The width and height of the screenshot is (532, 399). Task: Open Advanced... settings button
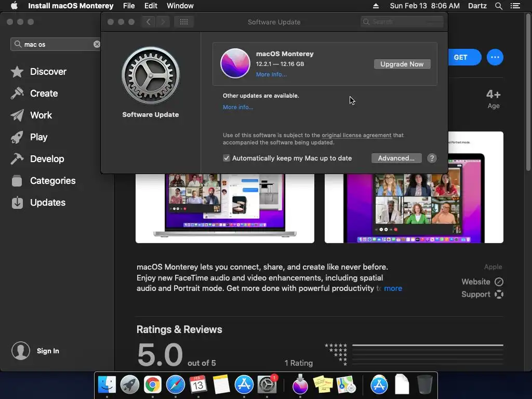pos(396,158)
